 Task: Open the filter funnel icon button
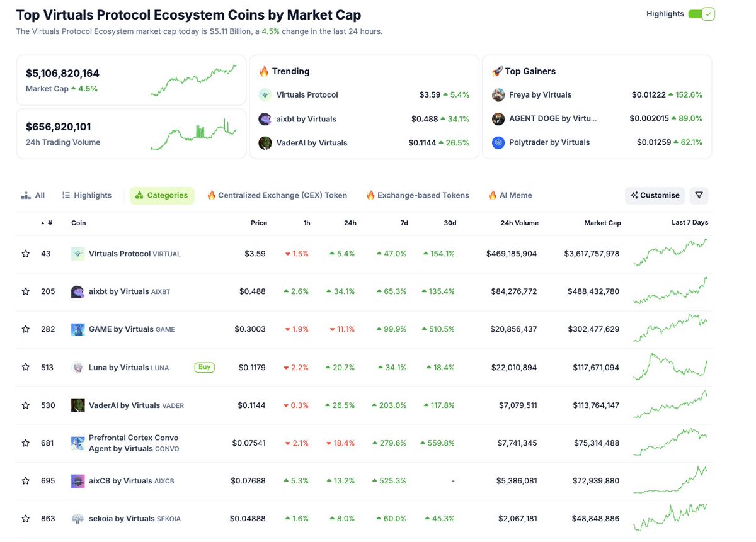pos(699,195)
